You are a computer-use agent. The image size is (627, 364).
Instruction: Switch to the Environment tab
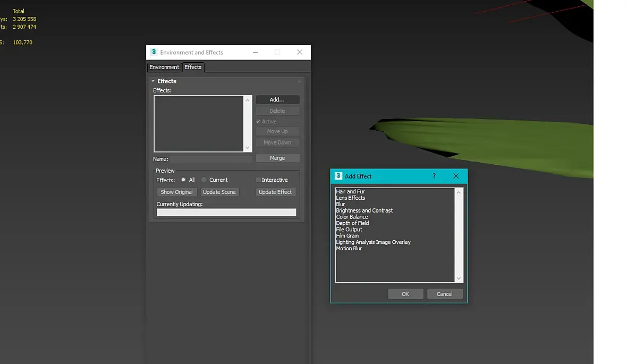164,67
